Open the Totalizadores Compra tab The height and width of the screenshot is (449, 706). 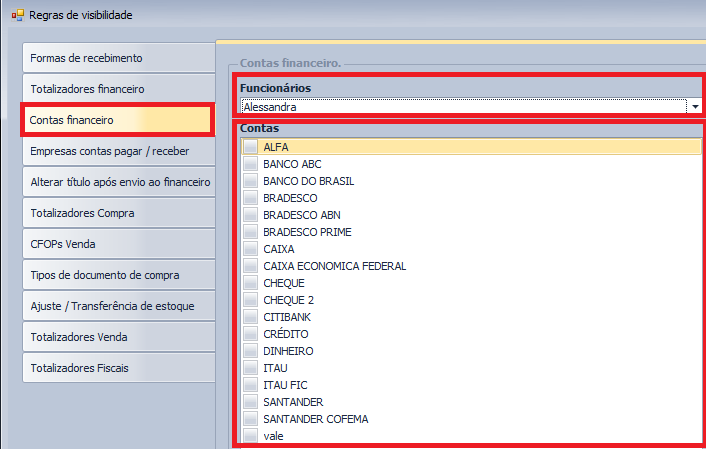click(x=119, y=213)
